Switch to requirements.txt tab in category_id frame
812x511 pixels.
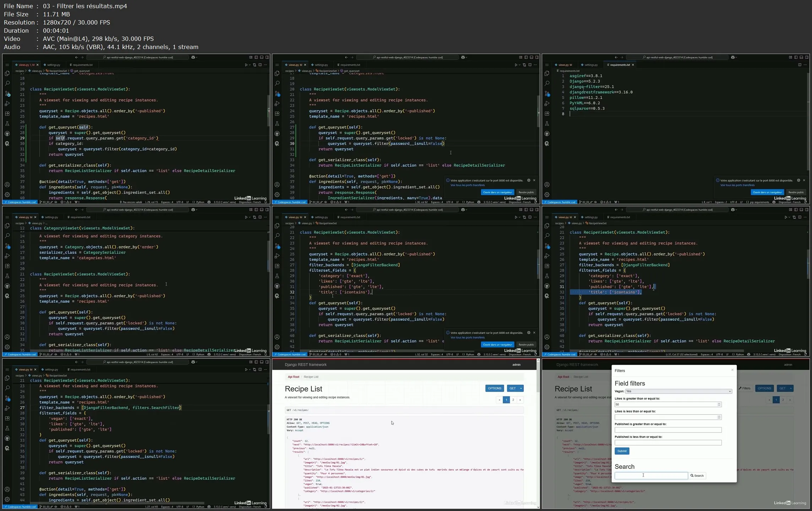click(81, 65)
